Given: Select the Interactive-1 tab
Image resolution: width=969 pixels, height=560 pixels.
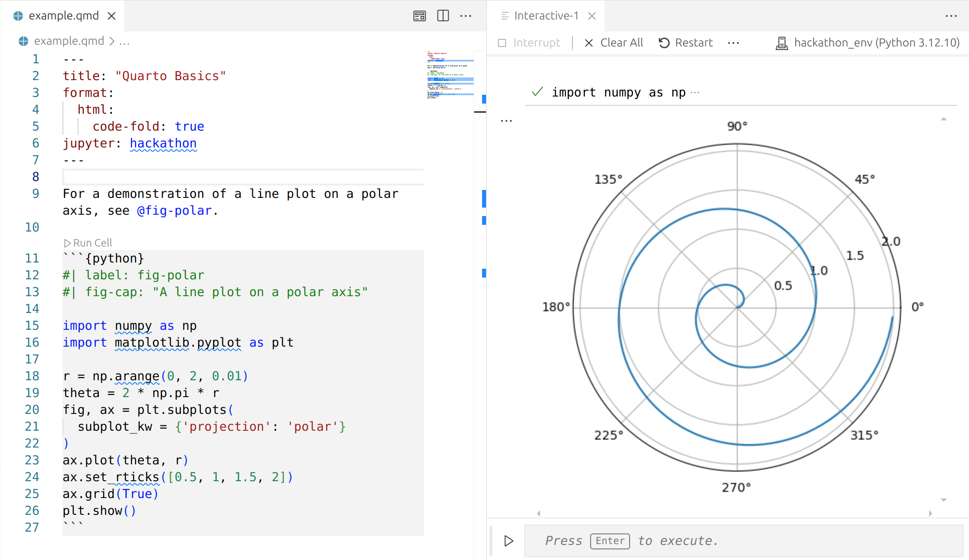Looking at the screenshot, I should pos(546,16).
